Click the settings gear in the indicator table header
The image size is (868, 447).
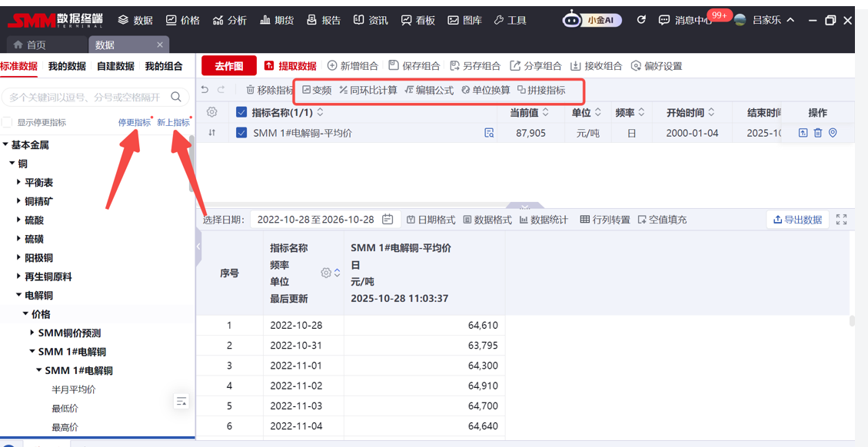tap(212, 112)
